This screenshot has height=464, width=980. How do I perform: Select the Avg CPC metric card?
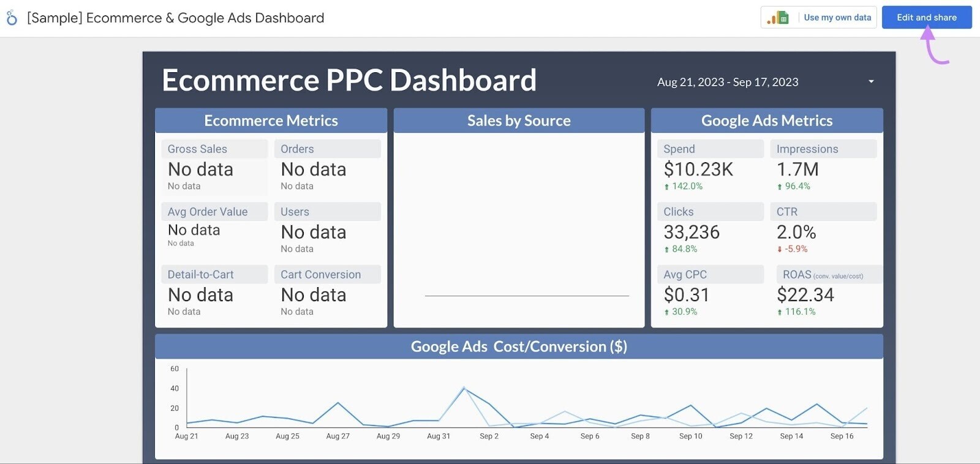tap(710, 293)
